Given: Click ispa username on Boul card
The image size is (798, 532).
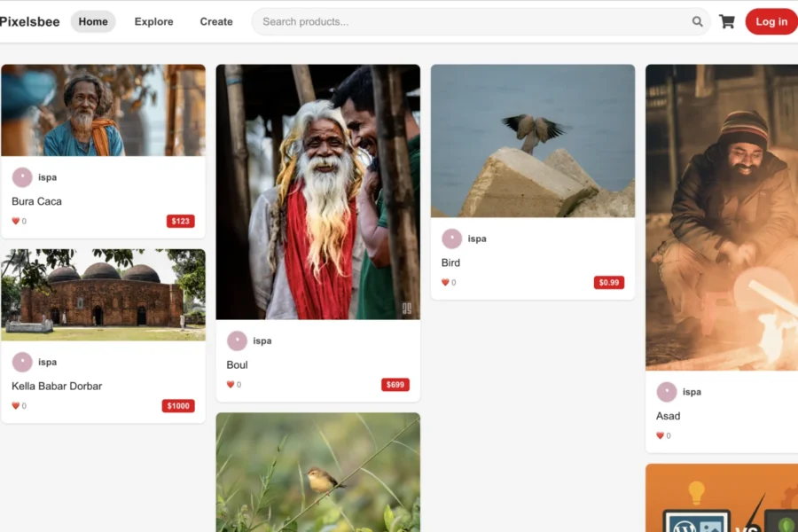Looking at the screenshot, I should [262, 340].
